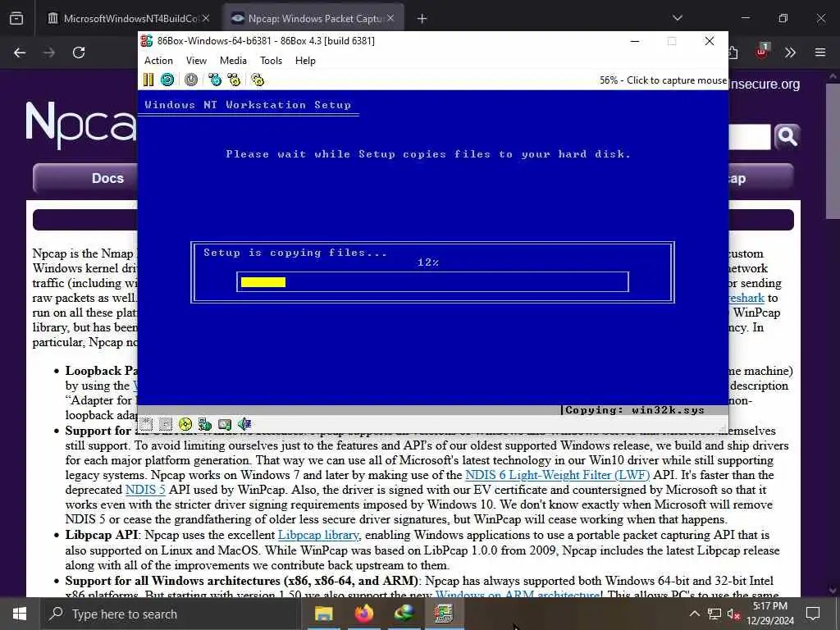
Task: Open Firefox view icon at top left
Action: point(16,19)
